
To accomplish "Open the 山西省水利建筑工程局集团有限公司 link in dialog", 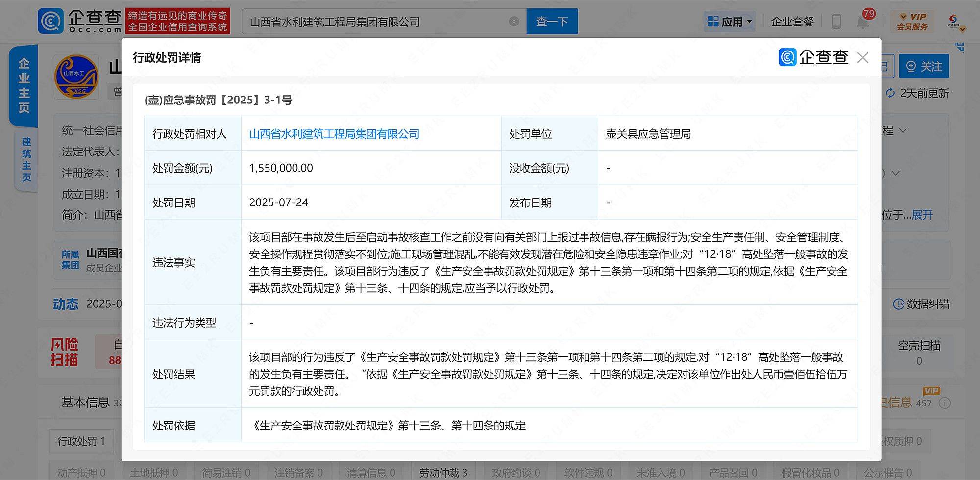I will click(334, 133).
